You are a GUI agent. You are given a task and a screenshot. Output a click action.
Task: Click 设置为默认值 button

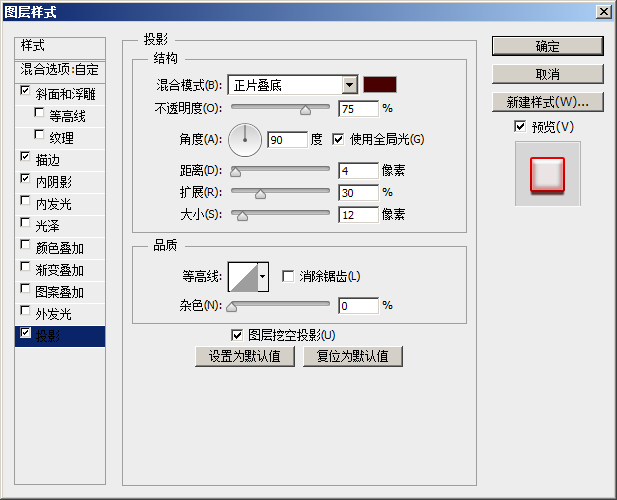tap(245, 356)
